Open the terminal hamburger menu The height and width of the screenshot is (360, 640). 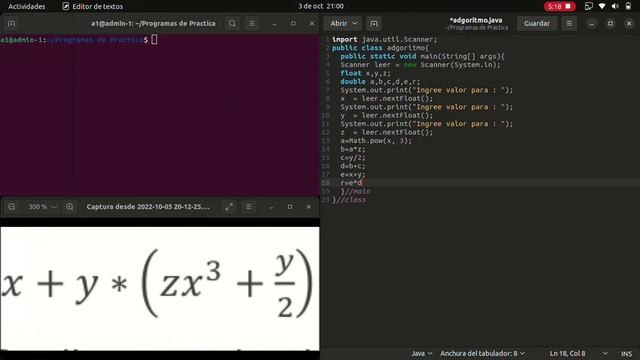point(252,24)
